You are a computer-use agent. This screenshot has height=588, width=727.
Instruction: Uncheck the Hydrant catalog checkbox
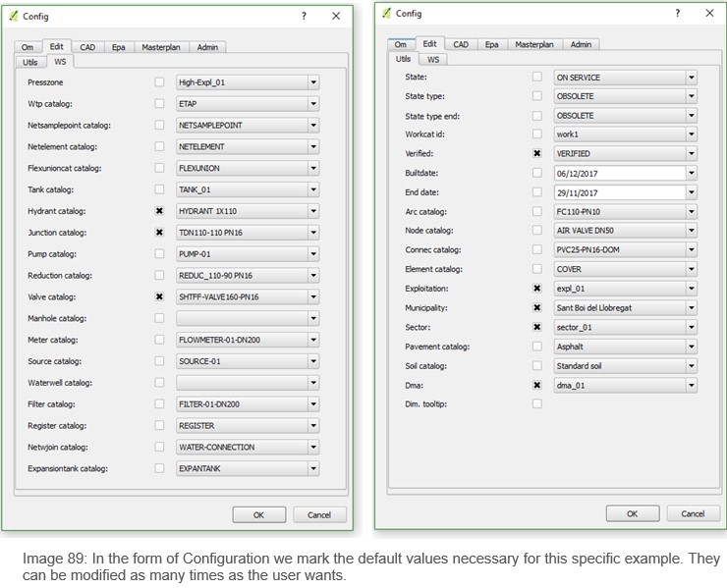[x=159, y=211]
